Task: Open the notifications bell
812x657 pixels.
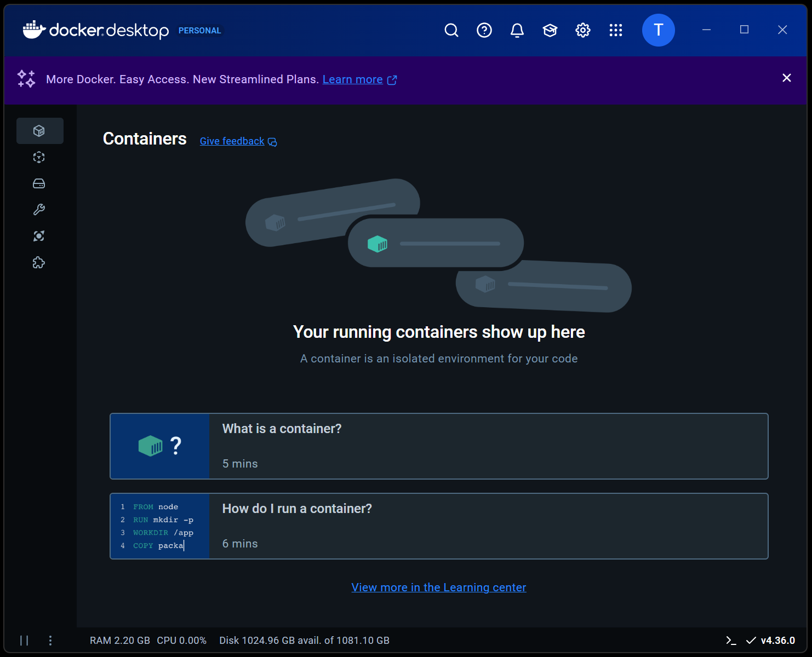Action: pos(517,30)
